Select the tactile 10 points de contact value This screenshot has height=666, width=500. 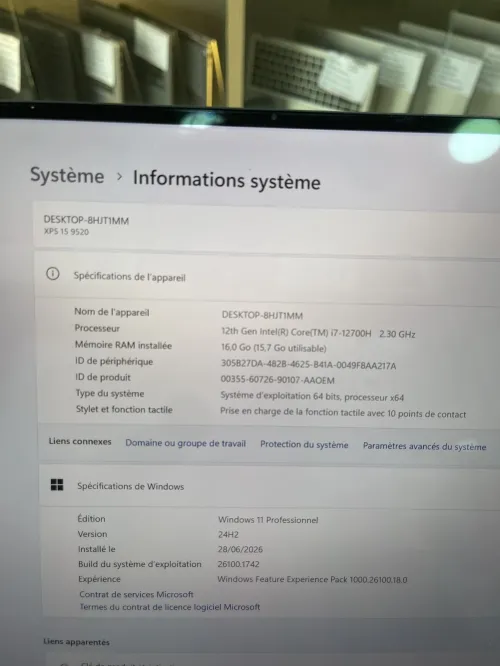coord(343,413)
